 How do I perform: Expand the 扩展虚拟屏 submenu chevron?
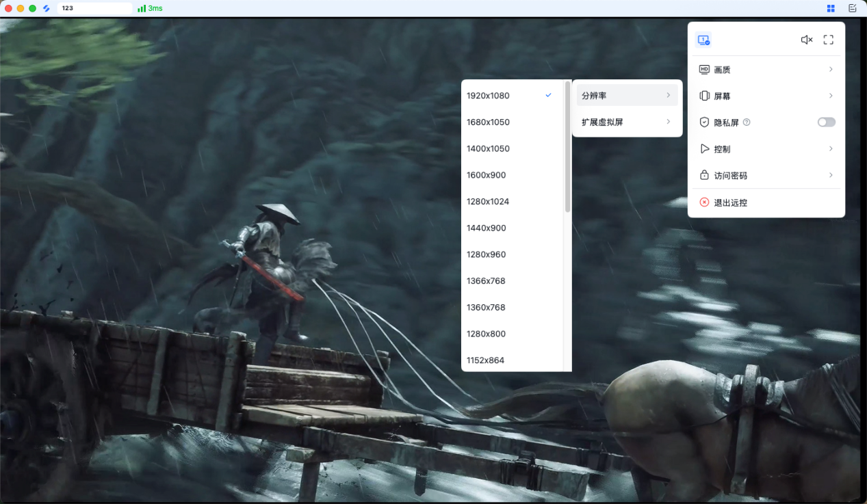(668, 122)
